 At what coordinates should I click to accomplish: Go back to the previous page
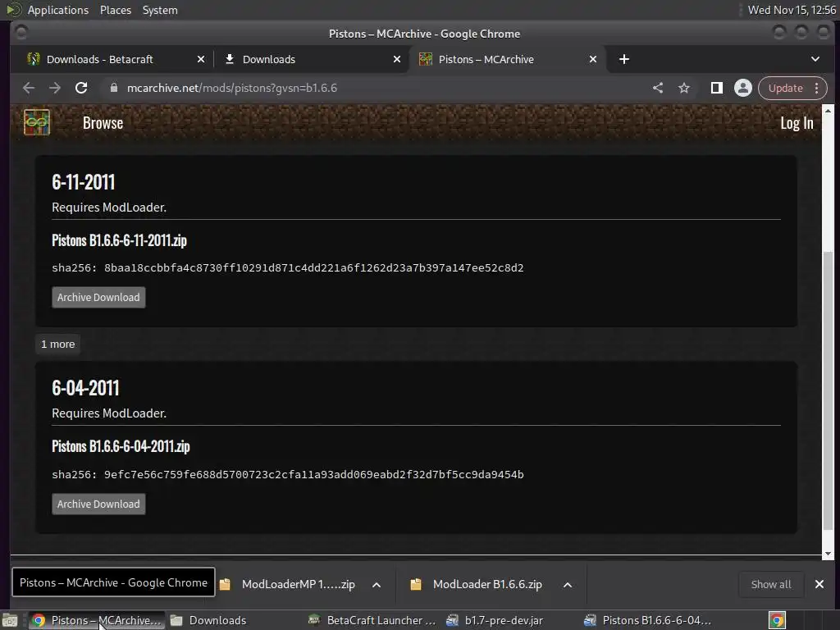click(x=29, y=88)
